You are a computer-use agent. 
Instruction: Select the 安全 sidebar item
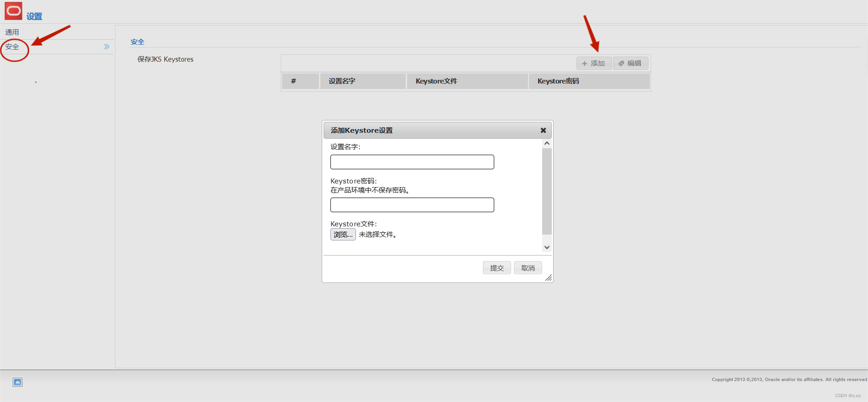(12, 47)
